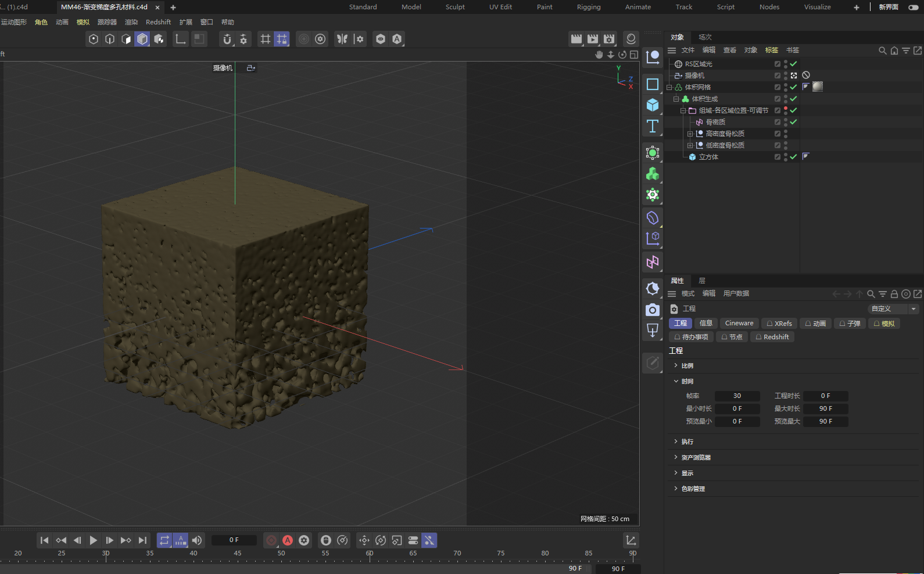
Task: Select the Points mode icon in top toolbar
Action: (x=94, y=39)
